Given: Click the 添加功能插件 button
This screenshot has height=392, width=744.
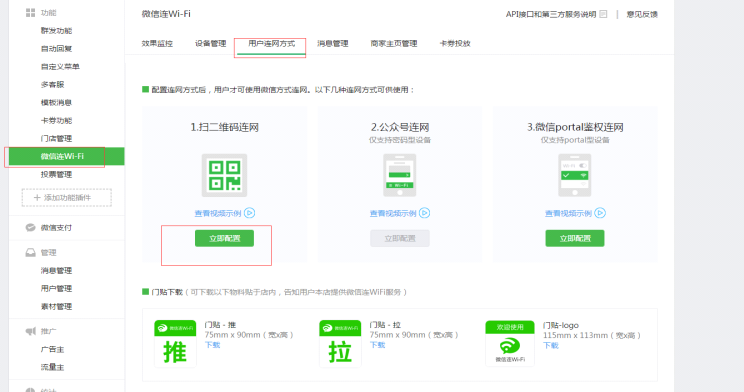Looking at the screenshot, I should 66,197.
